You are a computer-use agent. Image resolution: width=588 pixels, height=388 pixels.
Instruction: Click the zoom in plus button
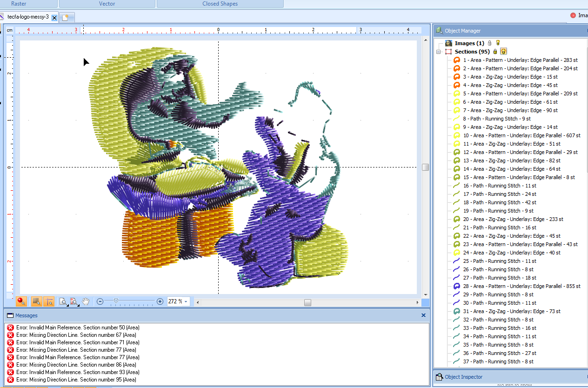[x=160, y=301]
